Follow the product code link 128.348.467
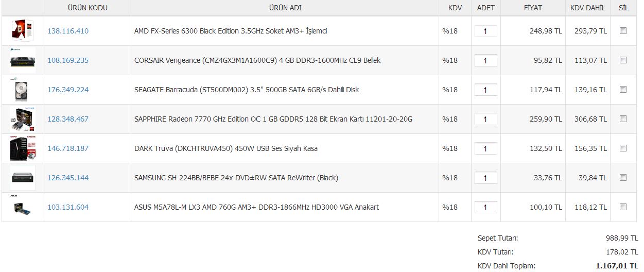644x272 pixels. tap(68, 119)
